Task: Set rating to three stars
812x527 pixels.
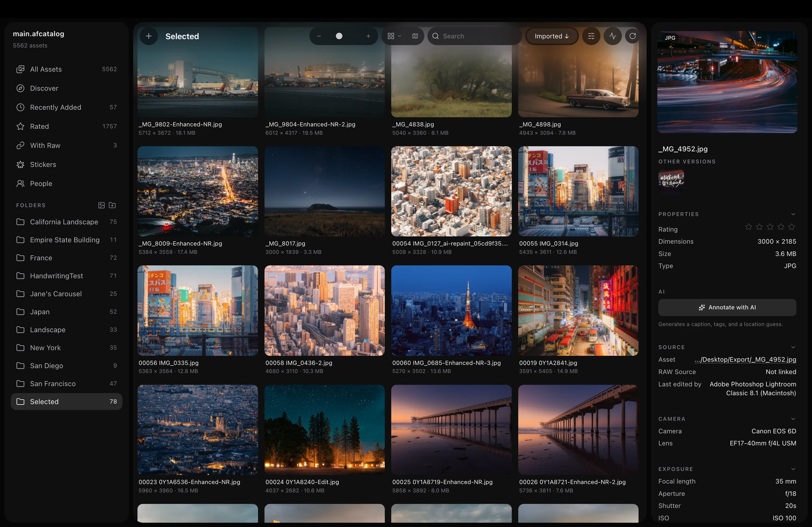Action: pos(770,227)
